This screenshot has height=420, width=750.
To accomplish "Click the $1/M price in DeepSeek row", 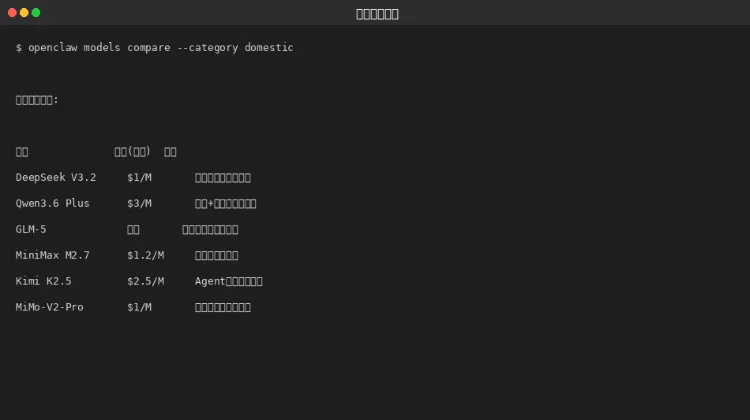I will [x=139, y=177].
